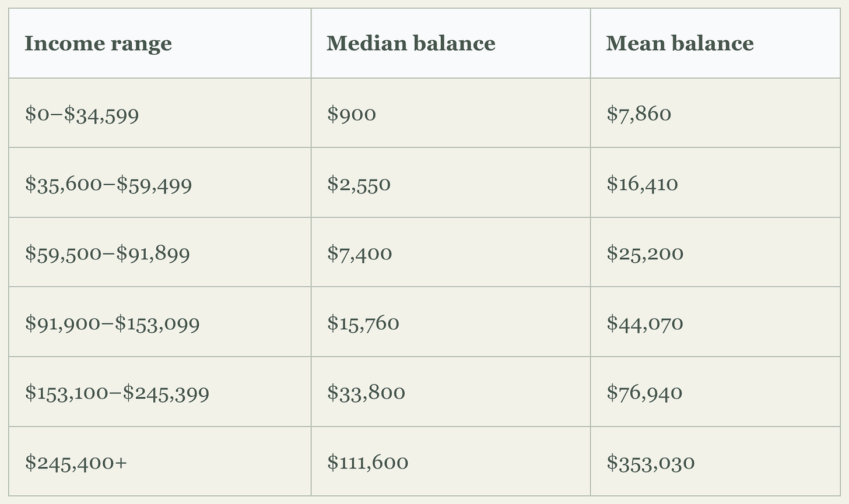Click the $25,200 mean balance value
This screenshot has height=504, width=849.
coord(645,253)
